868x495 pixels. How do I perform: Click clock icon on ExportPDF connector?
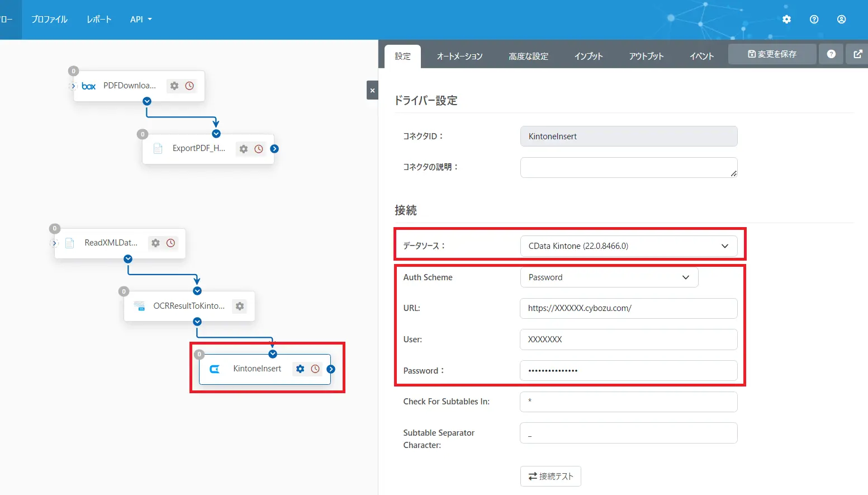(259, 149)
